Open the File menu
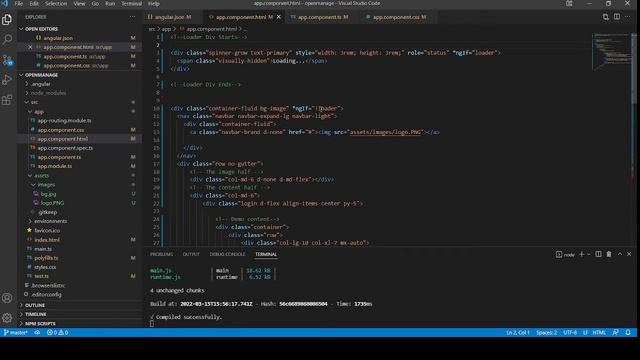Viewport: 640px width, 360px height. tap(19, 3)
